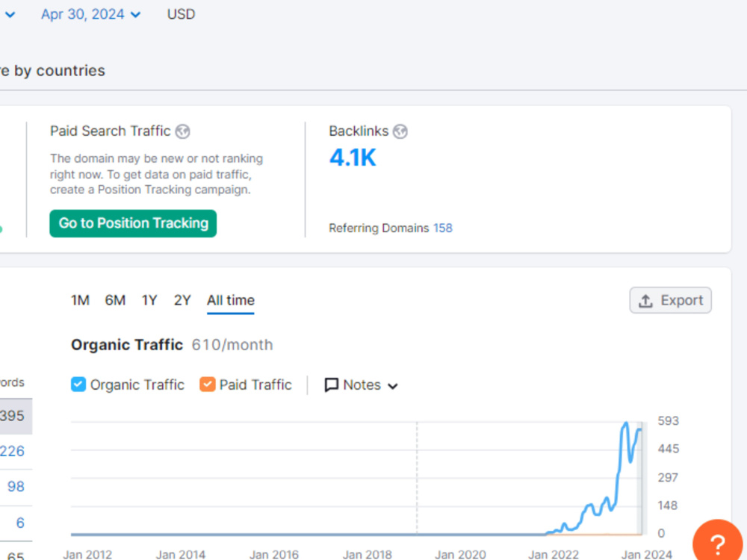Click the globe icon beside Paid Search Traffic
Image resolution: width=747 pixels, height=560 pixels.
(x=182, y=131)
